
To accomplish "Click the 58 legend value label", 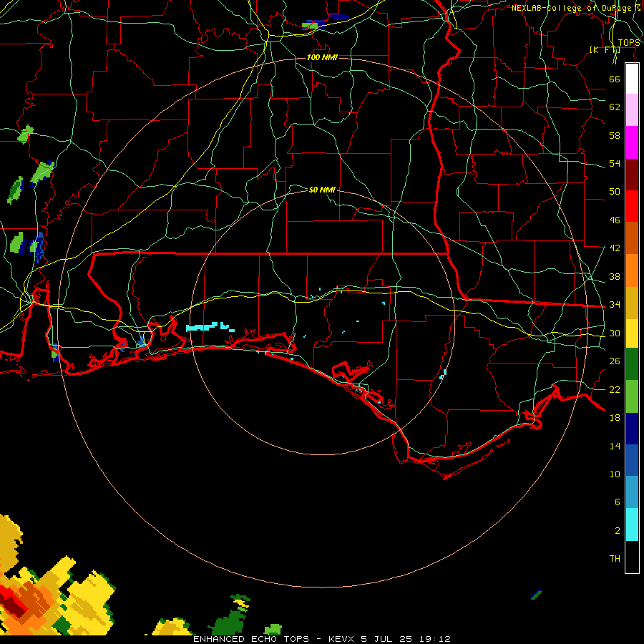I will pyautogui.click(x=615, y=135).
